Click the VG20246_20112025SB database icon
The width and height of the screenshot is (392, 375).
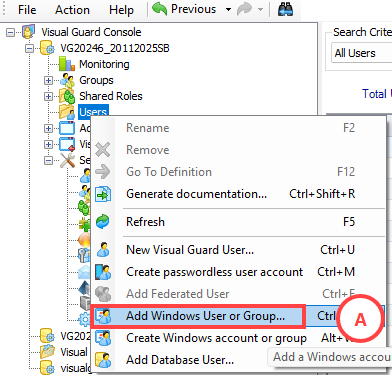pos(47,48)
